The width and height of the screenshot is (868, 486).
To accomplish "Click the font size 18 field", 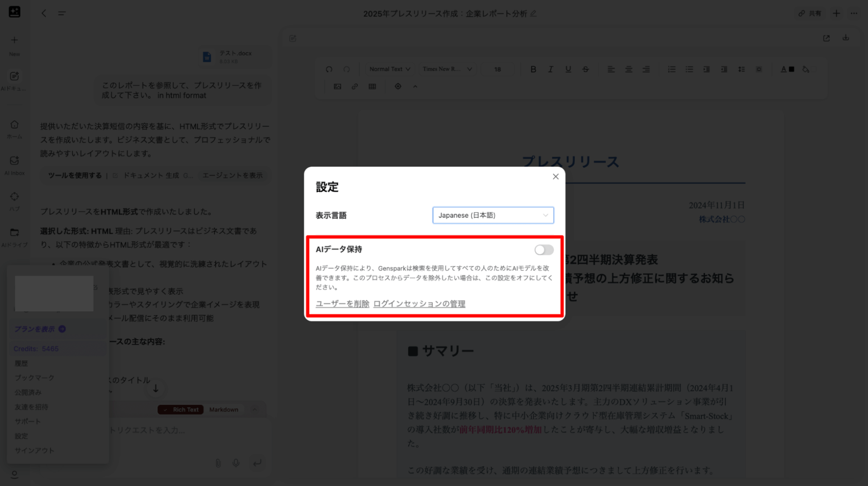I will tap(497, 69).
